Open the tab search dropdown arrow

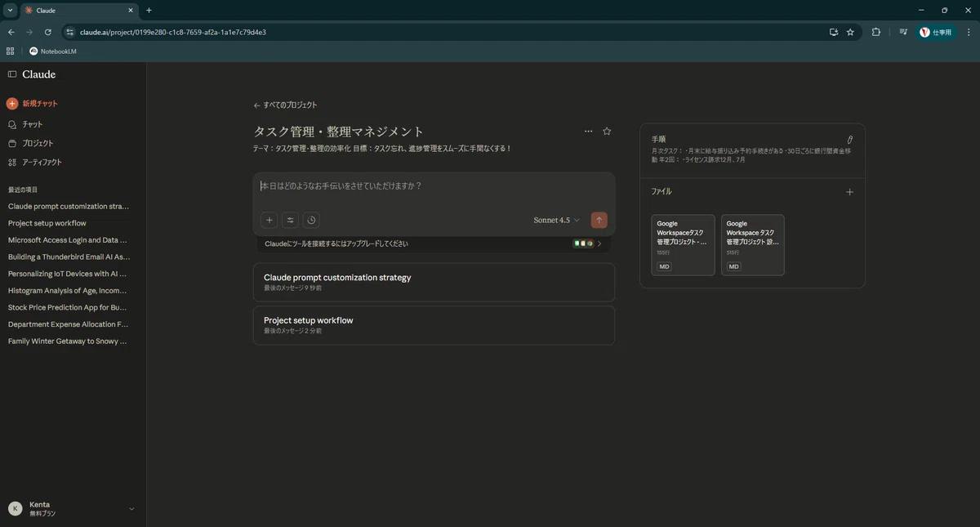tap(10, 11)
